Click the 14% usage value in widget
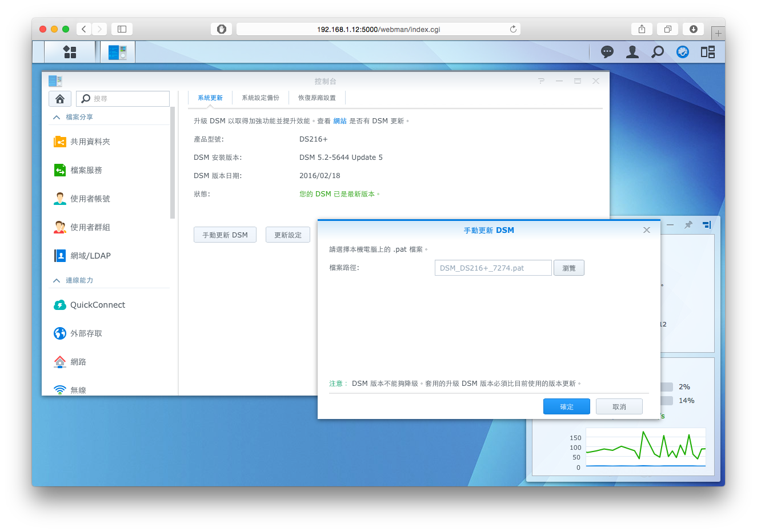The height and width of the screenshot is (532, 757). pyautogui.click(x=687, y=401)
